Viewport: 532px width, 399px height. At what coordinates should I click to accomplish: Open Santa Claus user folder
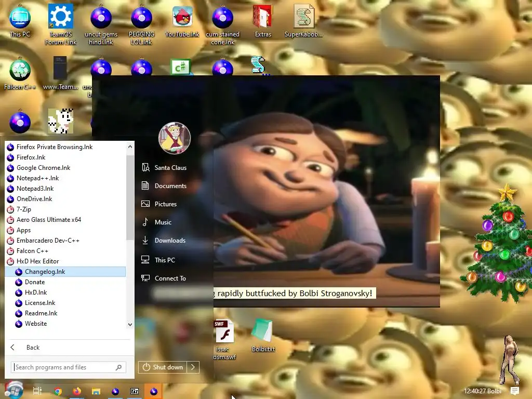pyautogui.click(x=165, y=168)
